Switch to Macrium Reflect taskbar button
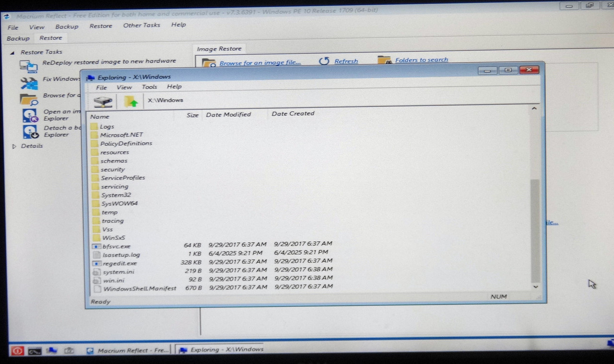Screen dimensions: 614x364 click(x=128, y=351)
